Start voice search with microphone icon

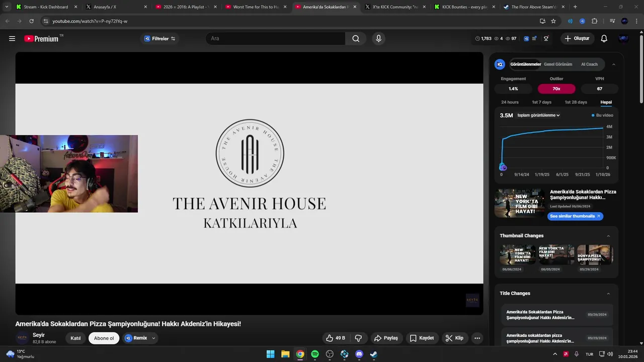click(378, 39)
